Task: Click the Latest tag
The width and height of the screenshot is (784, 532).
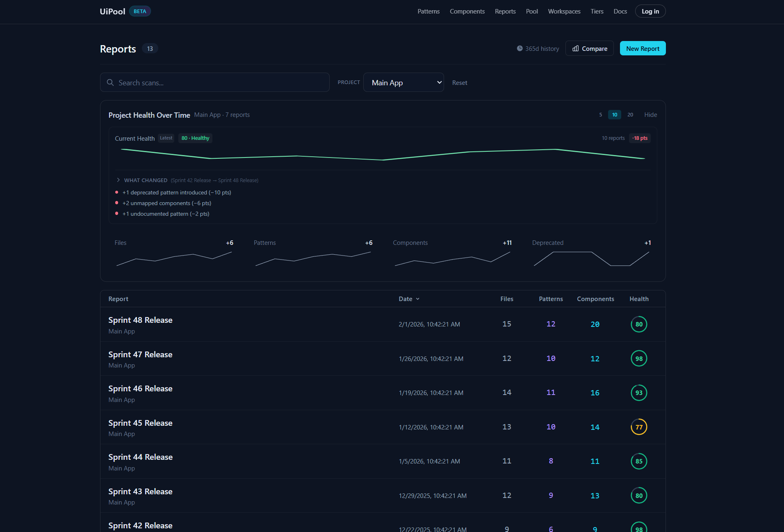Action: tap(166, 138)
